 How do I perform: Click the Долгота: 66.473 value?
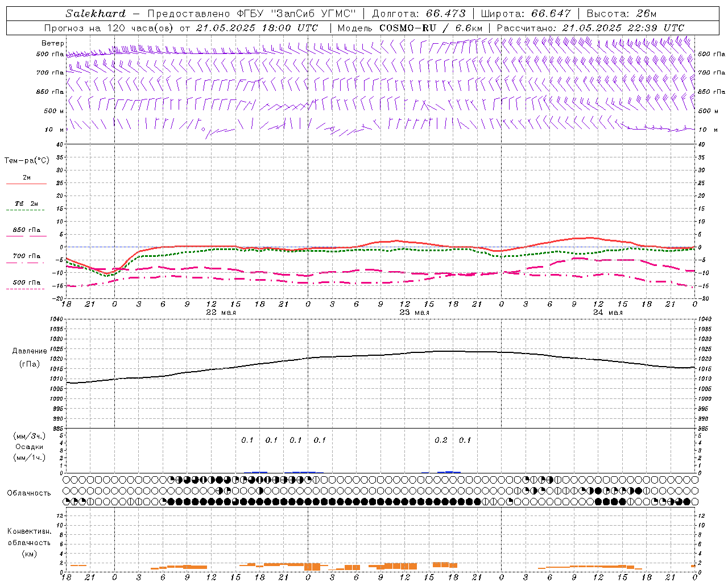tap(419, 14)
